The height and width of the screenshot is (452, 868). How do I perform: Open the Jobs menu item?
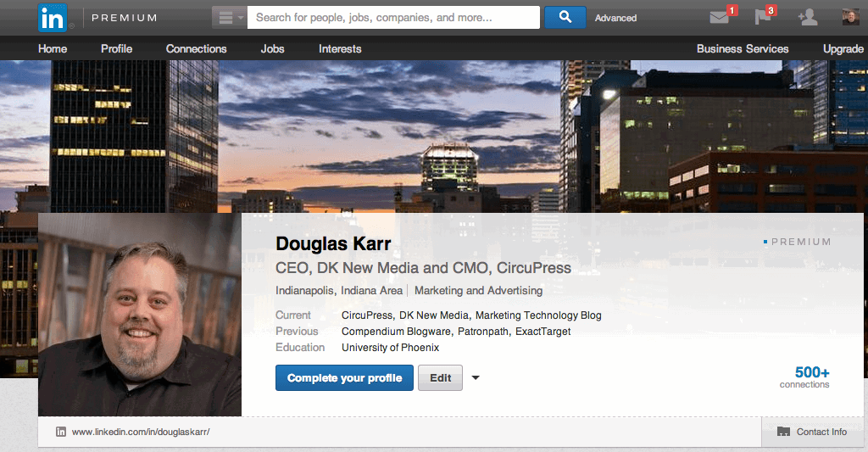272,48
